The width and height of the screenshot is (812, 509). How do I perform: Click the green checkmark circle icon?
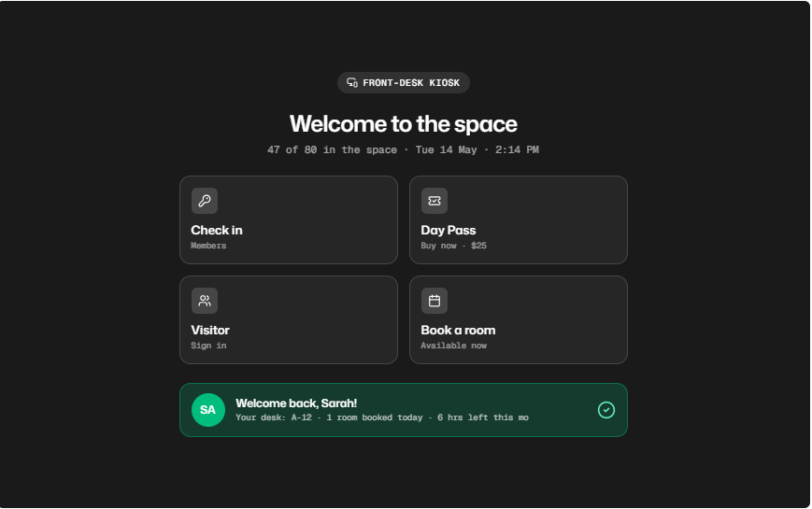[x=606, y=410]
